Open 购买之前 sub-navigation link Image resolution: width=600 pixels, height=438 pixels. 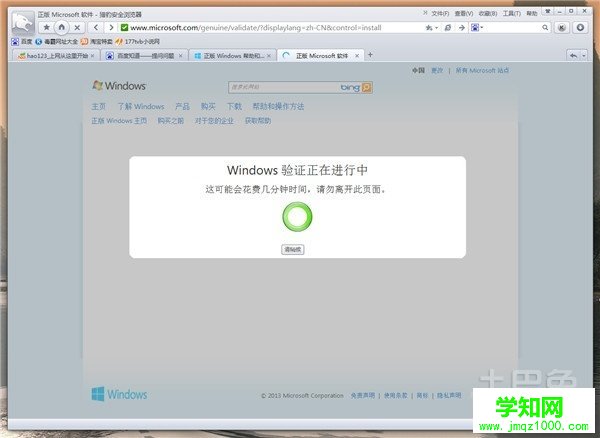click(x=171, y=121)
